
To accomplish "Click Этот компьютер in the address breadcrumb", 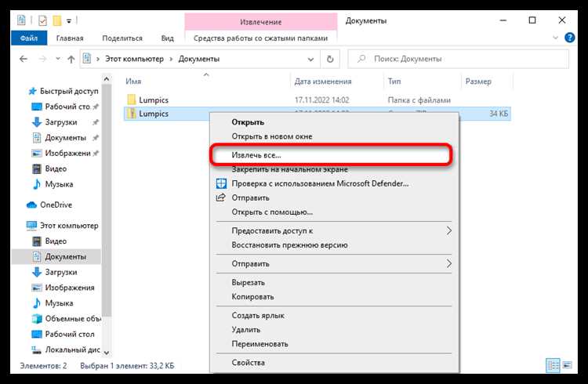I will [134, 59].
